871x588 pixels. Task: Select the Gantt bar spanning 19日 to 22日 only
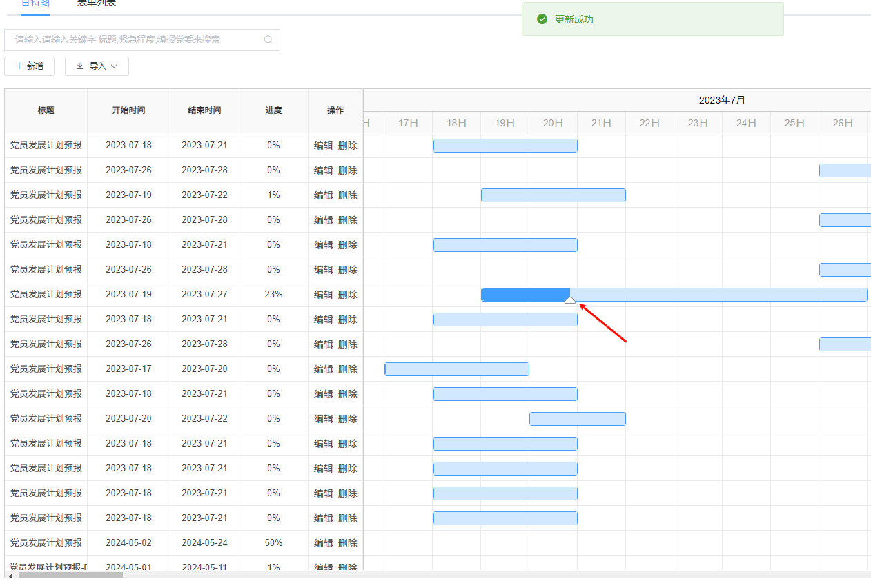(x=554, y=195)
